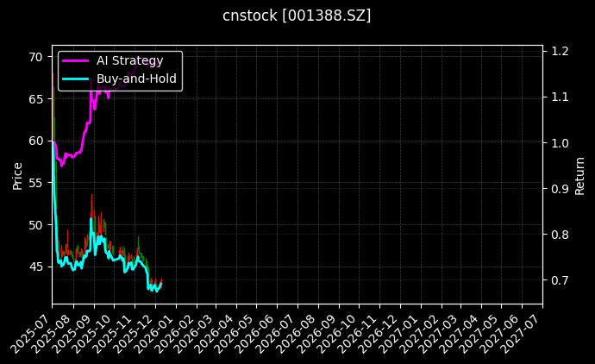Click the Price axis label on left
This screenshot has height=364, width=595.
(x=18, y=174)
